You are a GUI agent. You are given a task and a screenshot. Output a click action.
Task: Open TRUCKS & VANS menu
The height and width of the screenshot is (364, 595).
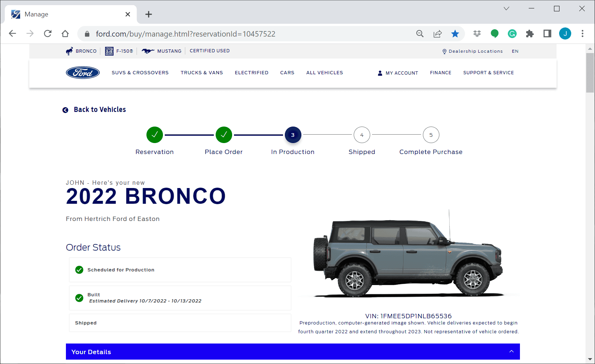point(202,73)
